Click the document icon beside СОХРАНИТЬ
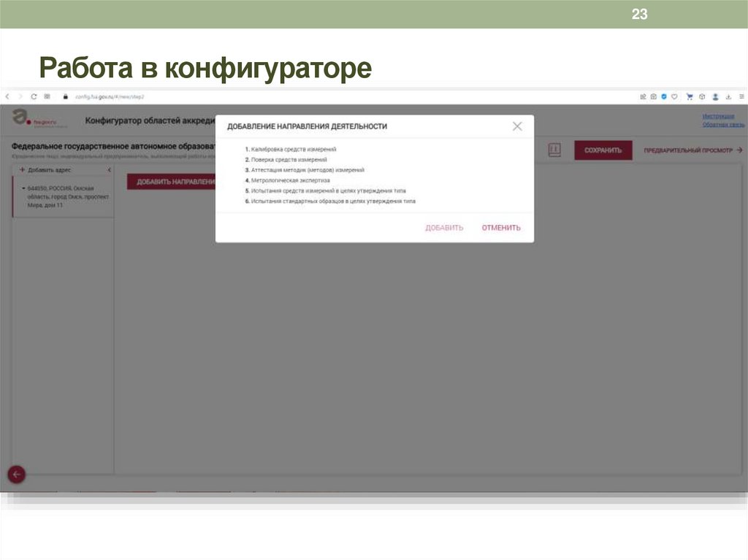Screen dimensions: 748x560 [x=553, y=149]
